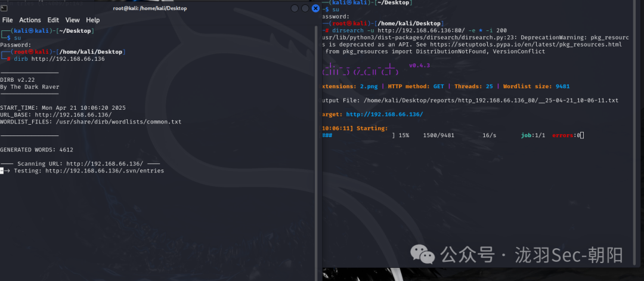644x281 pixels.
Task: Open the File menu in left terminal
Action: click(x=7, y=20)
